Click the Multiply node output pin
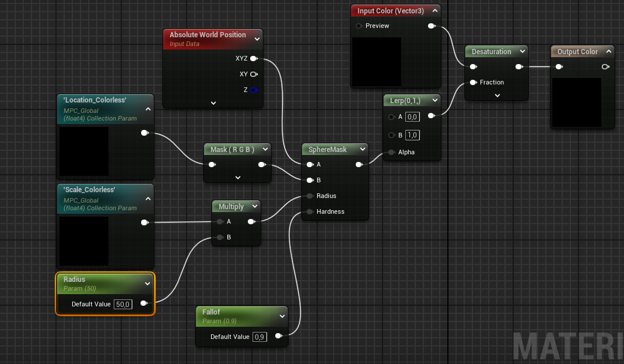Viewport: 624px width, 364px height. pos(251,222)
